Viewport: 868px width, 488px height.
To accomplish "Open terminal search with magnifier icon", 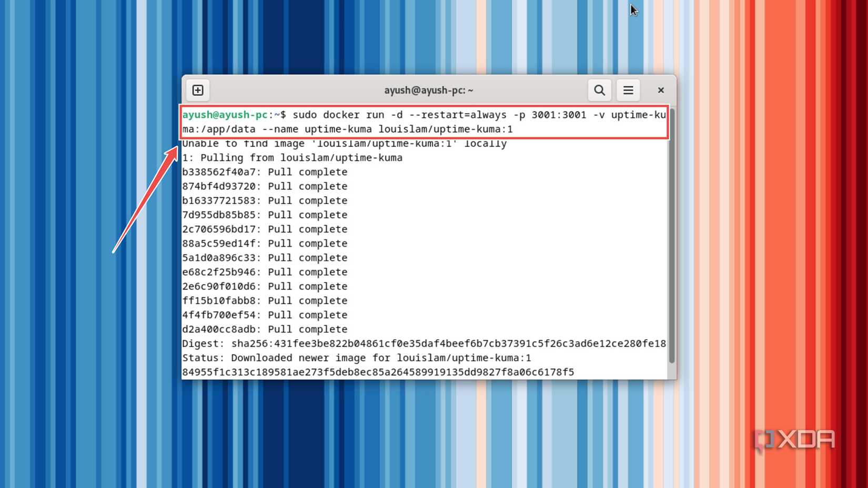I will (599, 90).
